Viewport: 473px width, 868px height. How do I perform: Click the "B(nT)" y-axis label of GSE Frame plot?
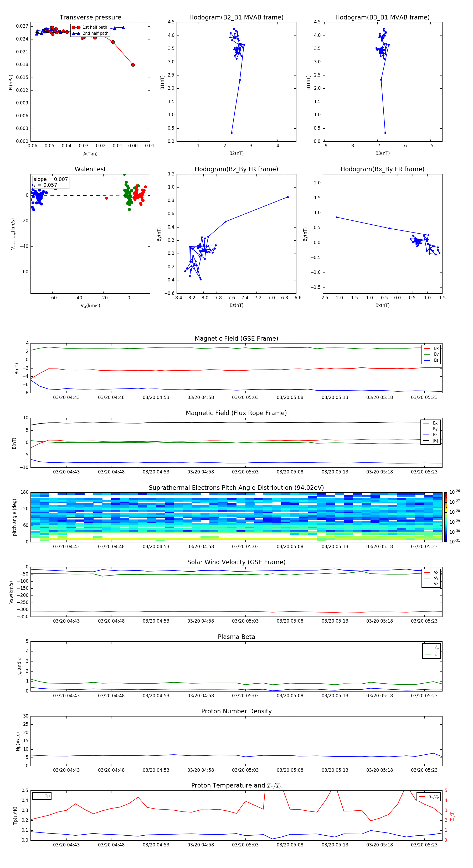[x=17, y=368]
